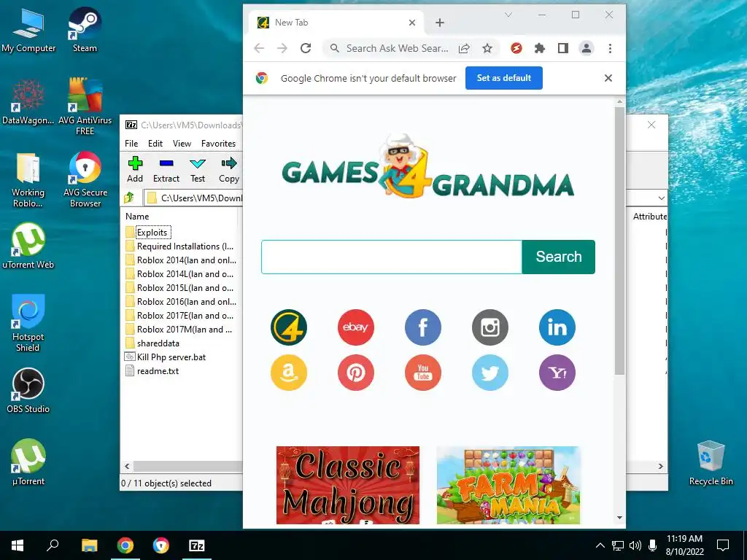Open the Farm Mania game thumbnail
Screen dimensions: 747x560
click(508, 485)
